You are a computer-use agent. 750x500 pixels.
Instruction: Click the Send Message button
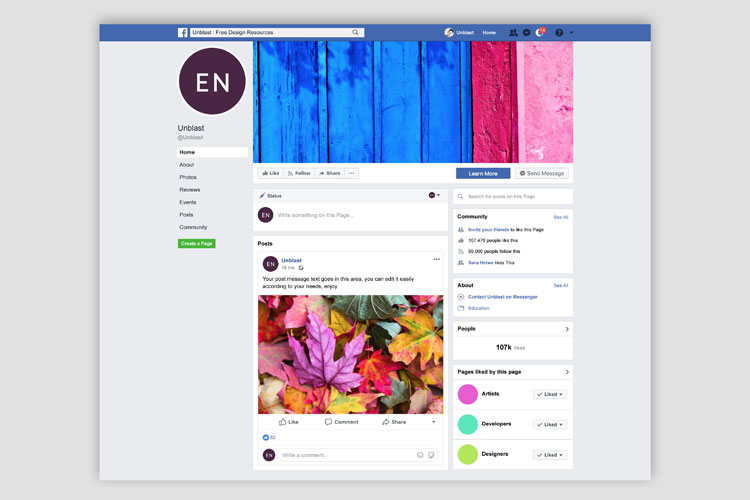tap(542, 173)
